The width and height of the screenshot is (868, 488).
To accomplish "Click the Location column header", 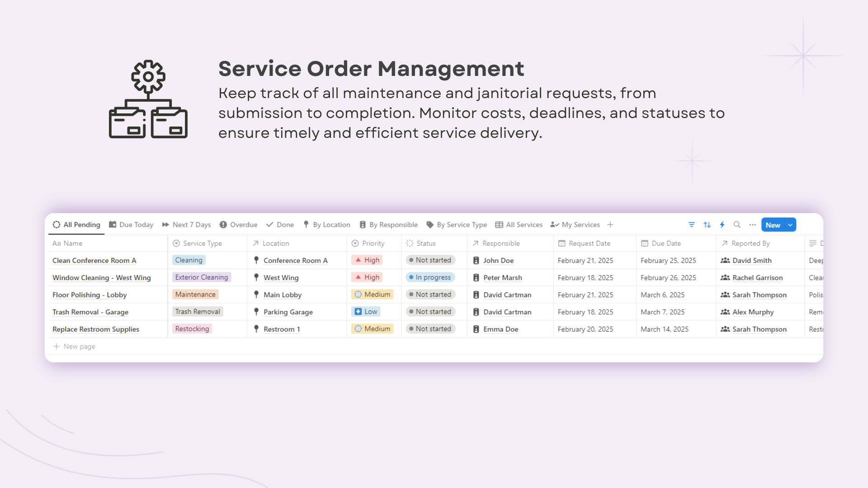I will point(297,243).
